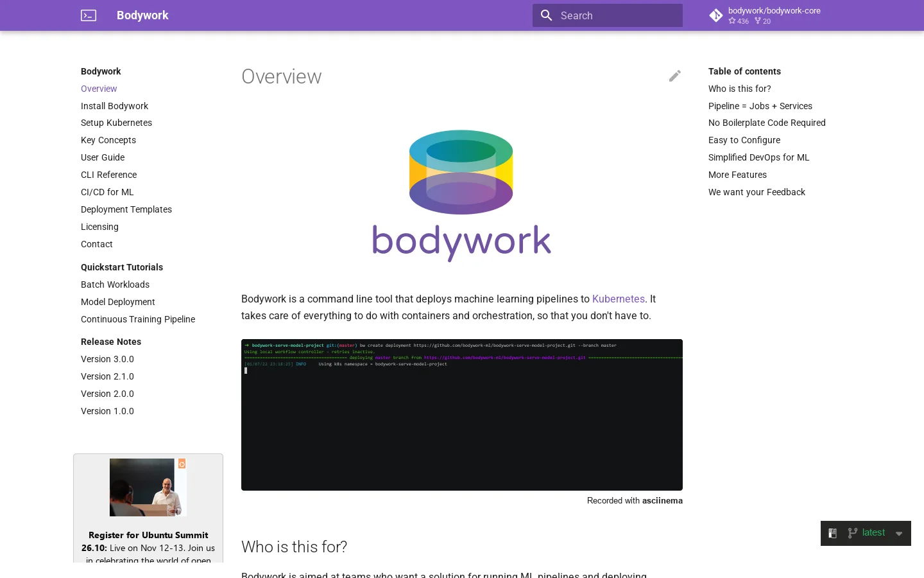This screenshot has width=924, height=578.
Task: Navigate to Key Concepts
Action: click(108, 140)
